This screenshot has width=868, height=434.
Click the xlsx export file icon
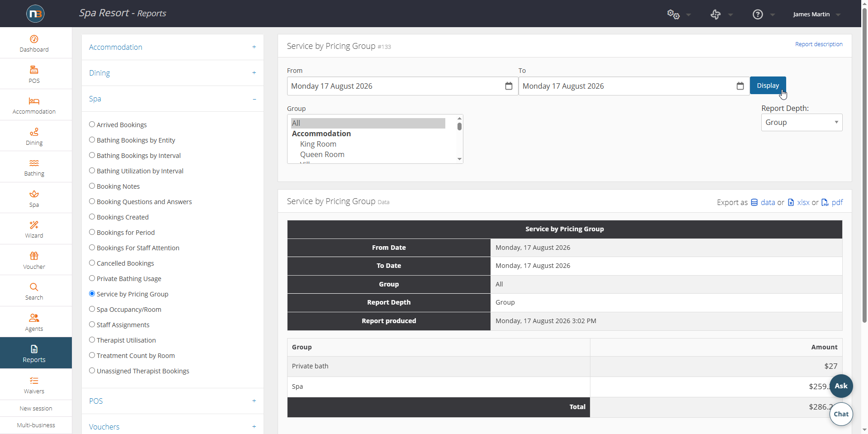[x=791, y=202]
